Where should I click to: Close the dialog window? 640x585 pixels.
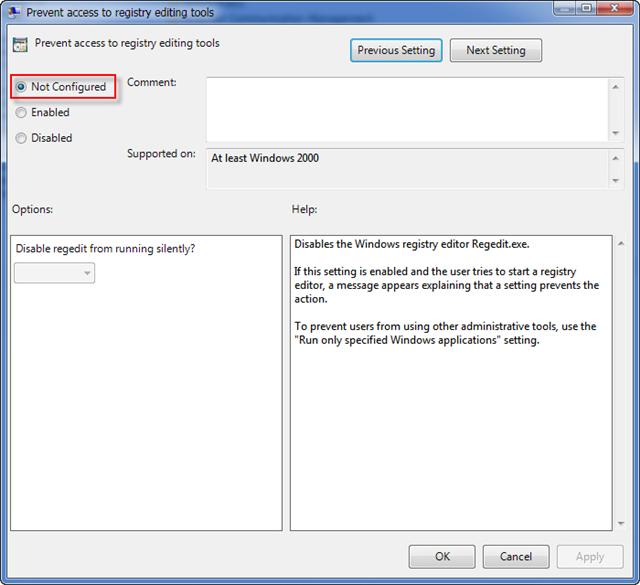pos(614,8)
